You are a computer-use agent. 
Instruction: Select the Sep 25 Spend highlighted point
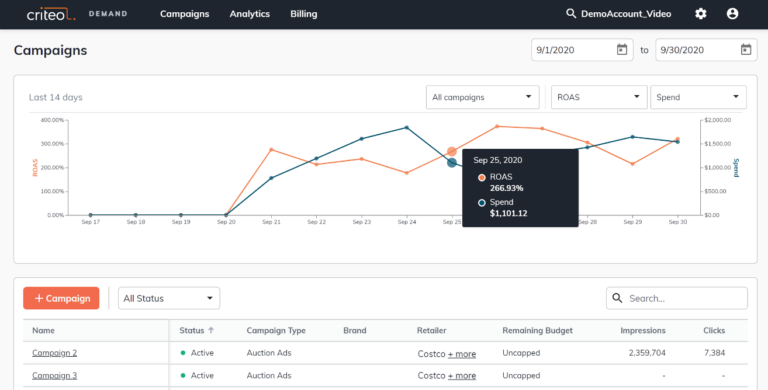tap(452, 162)
